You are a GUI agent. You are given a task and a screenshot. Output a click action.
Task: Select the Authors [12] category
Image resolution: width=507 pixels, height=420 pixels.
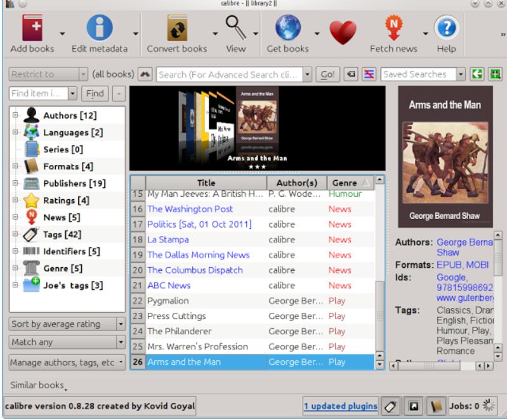coord(70,115)
